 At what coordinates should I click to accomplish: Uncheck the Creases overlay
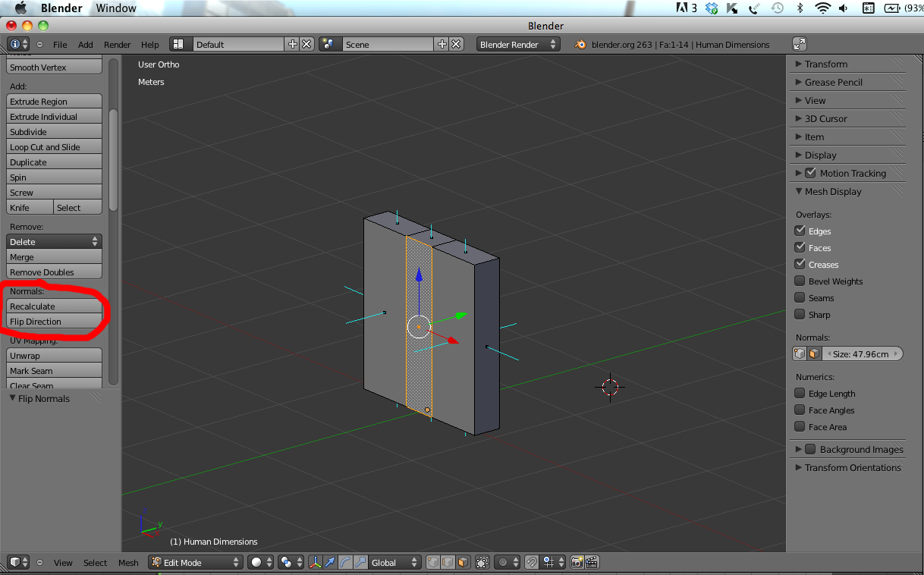(800, 264)
